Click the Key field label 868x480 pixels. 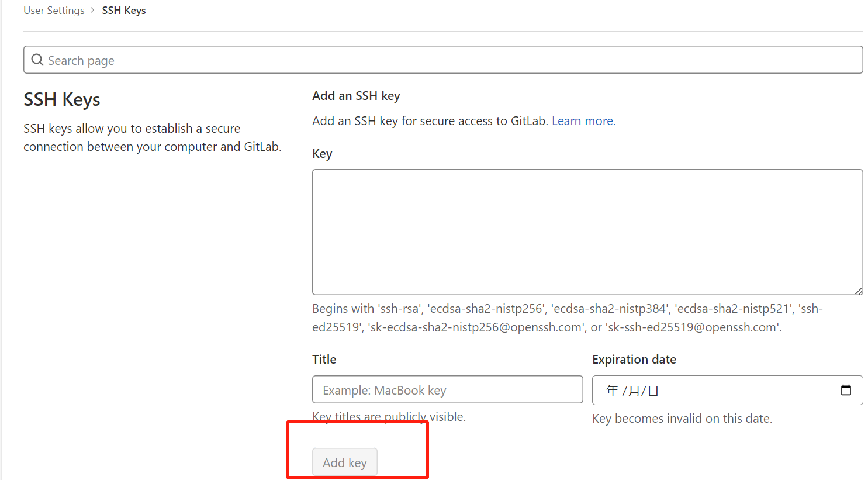[322, 154]
